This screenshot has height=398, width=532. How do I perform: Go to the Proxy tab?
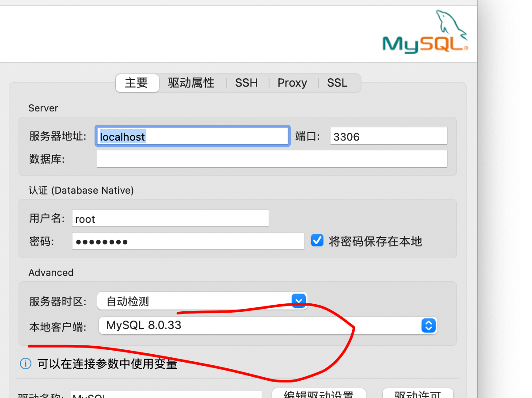pos(292,83)
